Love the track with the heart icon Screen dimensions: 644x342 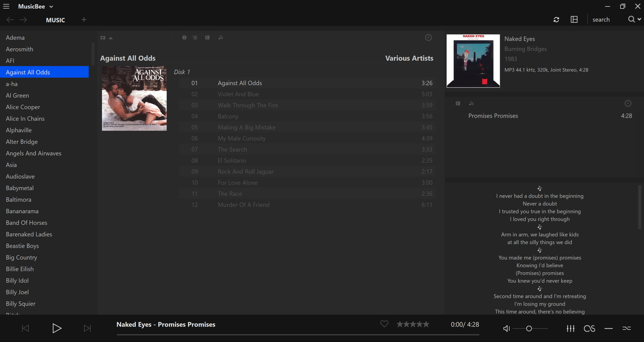[384, 324]
